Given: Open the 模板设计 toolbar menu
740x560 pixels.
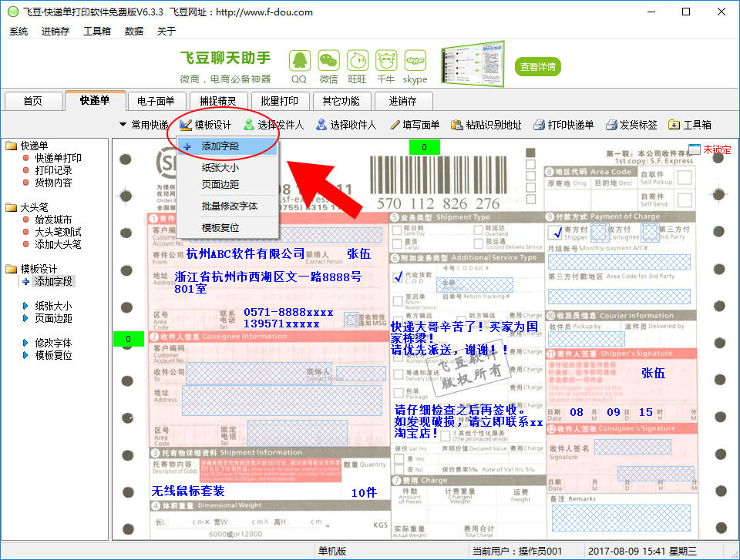Looking at the screenshot, I should [206, 125].
